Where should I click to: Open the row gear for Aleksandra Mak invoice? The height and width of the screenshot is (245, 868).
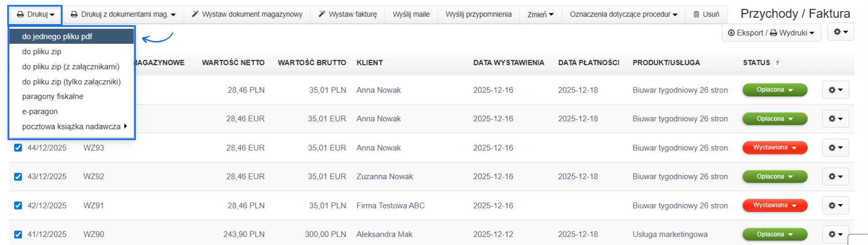click(835, 234)
